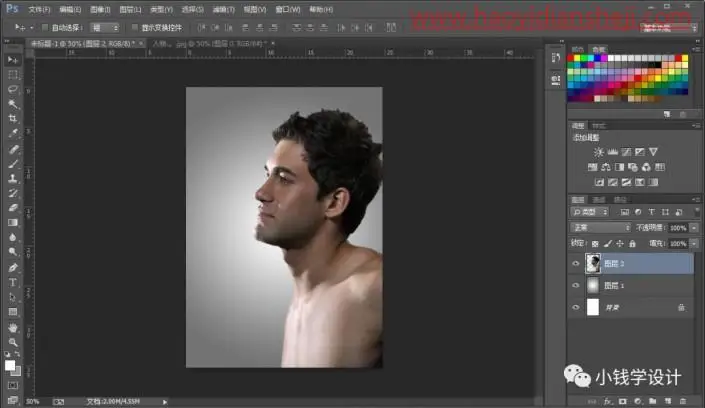Select the Lasso tool
705x408 pixels.
click(x=13, y=89)
